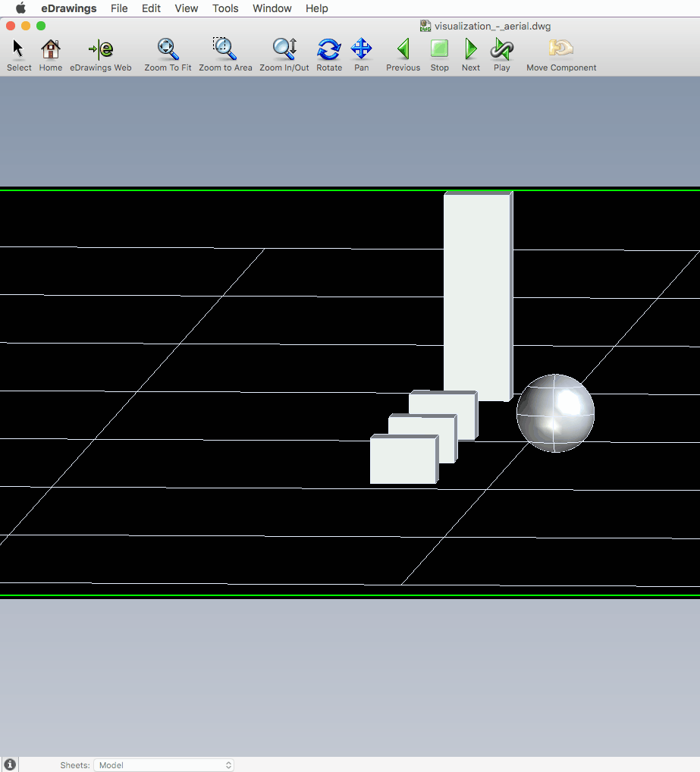Click the frontmost small white box
700x772 pixels.
click(404, 459)
